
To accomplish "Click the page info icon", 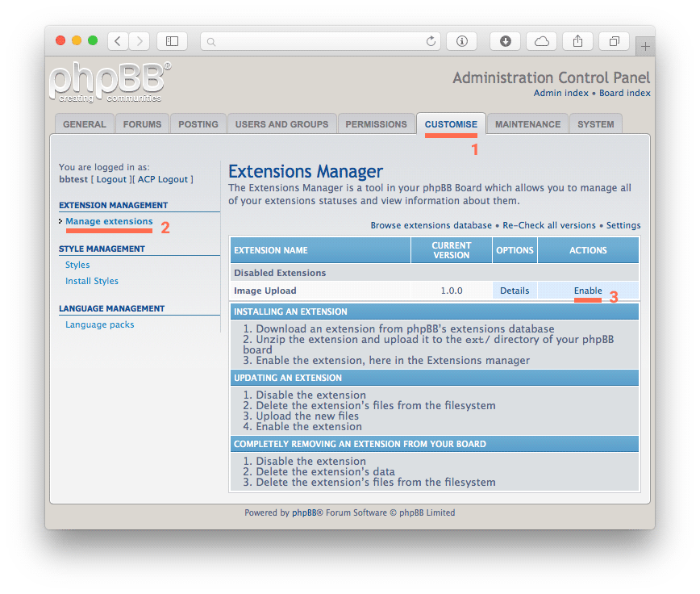I will click(461, 40).
